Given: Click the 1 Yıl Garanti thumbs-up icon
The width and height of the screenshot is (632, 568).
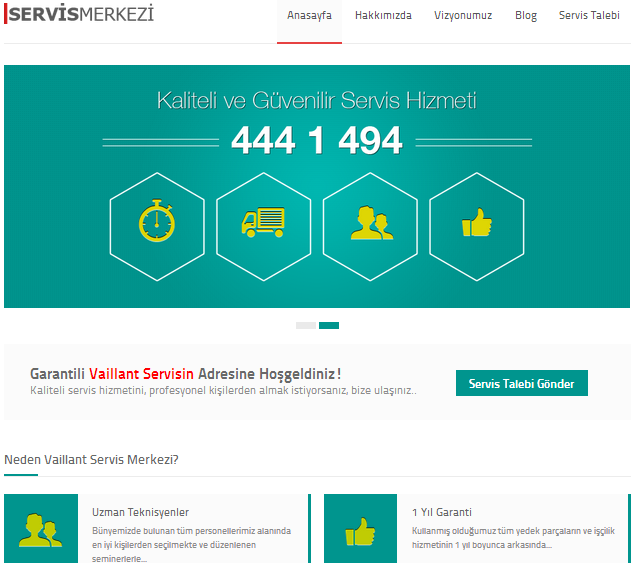Looking at the screenshot, I should pyautogui.click(x=360, y=529).
